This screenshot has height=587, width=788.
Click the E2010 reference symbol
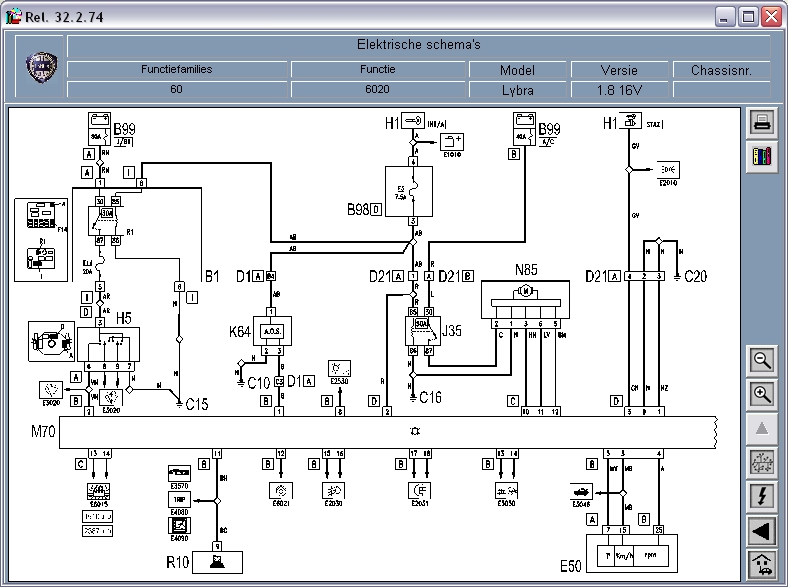coord(668,170)
